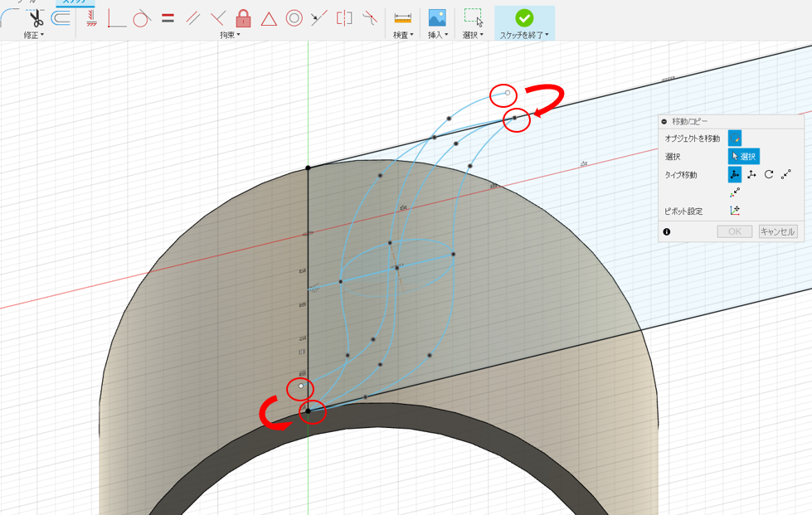Choose the Parallel constraint icon
This screenshot has height=515, width=812.
pos(192,18)
